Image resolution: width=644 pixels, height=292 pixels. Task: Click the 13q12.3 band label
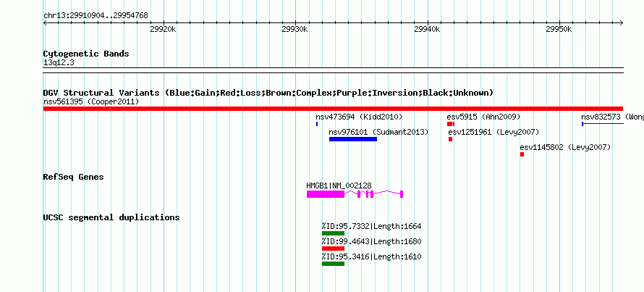[x=59, y=63]
